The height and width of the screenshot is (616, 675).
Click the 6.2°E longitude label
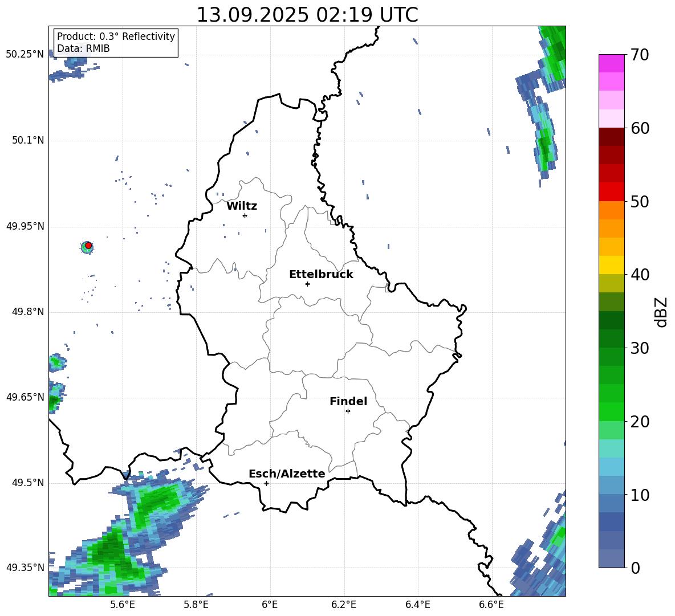[x=344, y=605]
